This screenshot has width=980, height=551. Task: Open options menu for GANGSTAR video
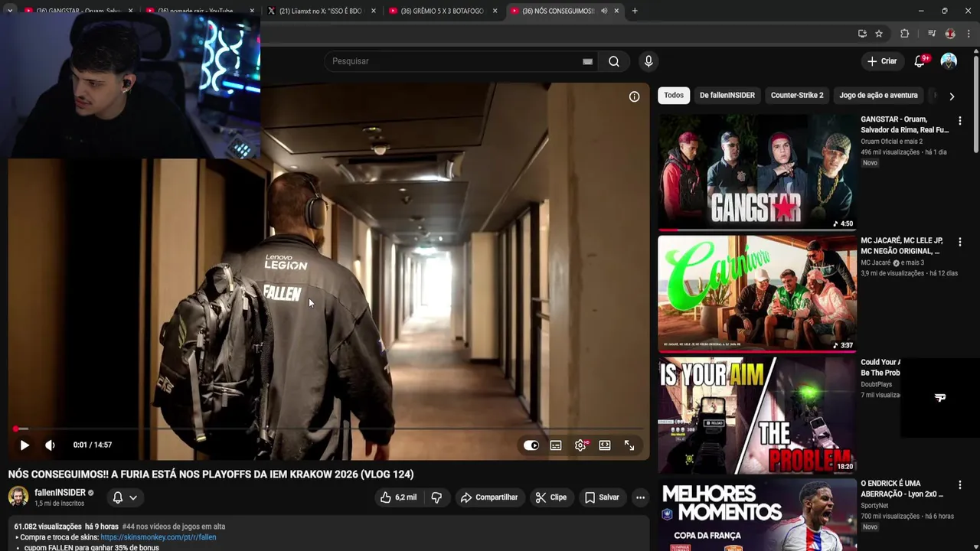tap(959, 121)
